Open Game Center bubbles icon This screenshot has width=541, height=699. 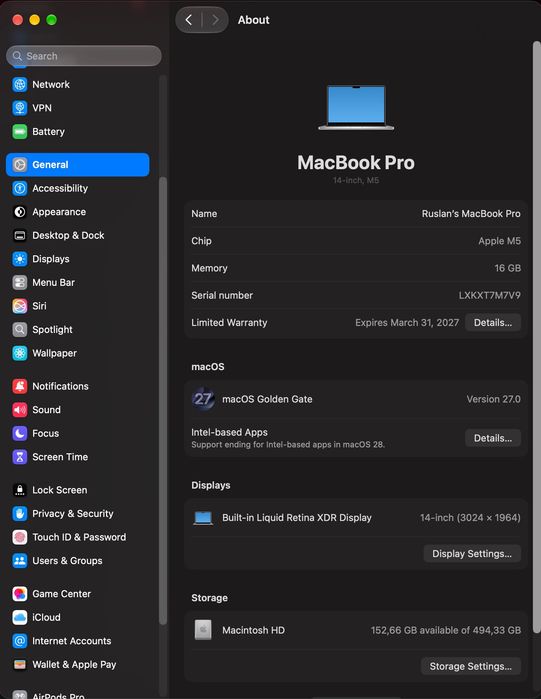pos(20,594)
